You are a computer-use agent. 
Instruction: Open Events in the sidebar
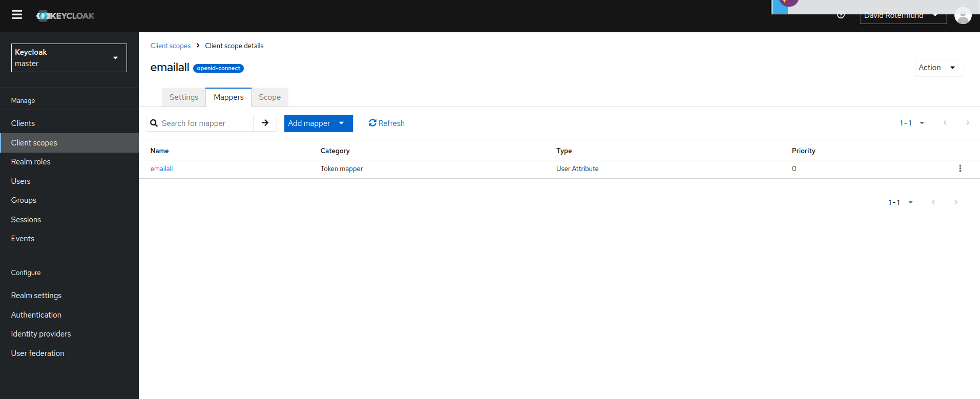click(69, 239)
